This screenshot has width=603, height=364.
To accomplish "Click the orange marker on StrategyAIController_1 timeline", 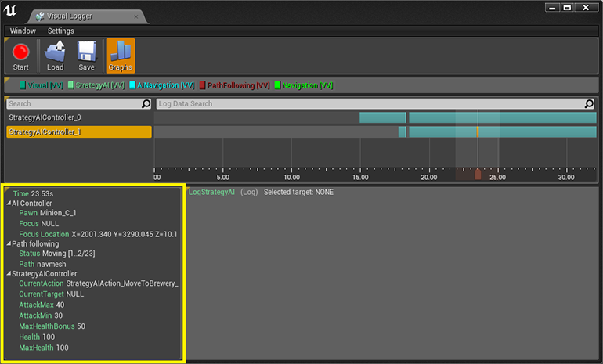I will (478, 132).
